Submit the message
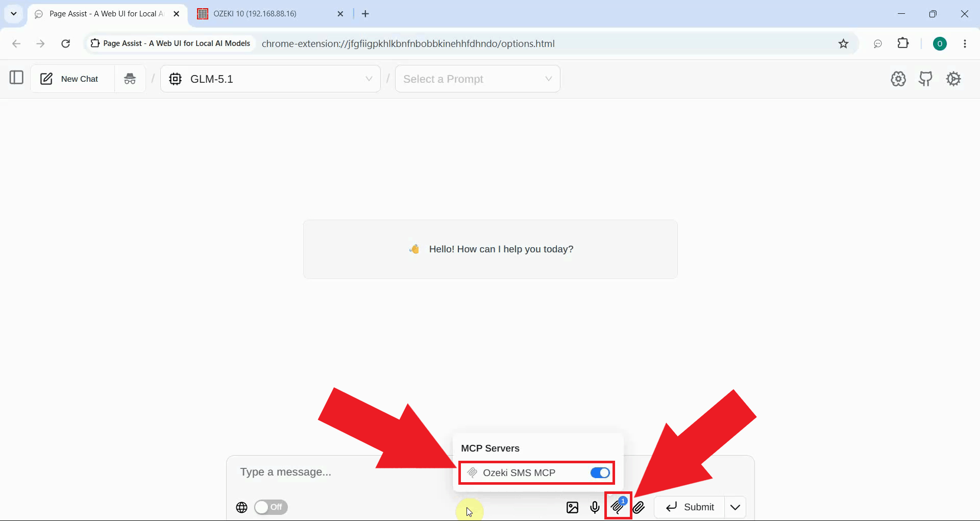The width and height of the screenshot is (980, 521). pyautogui.click(x=690, y=507)
